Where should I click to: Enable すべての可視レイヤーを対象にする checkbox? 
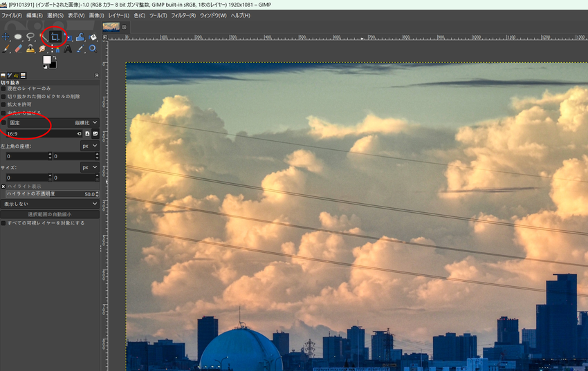pos(3,223)
